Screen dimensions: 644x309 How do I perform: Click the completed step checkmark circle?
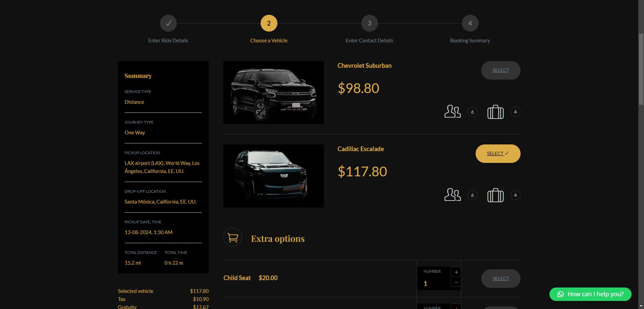[x=168, y=23]
